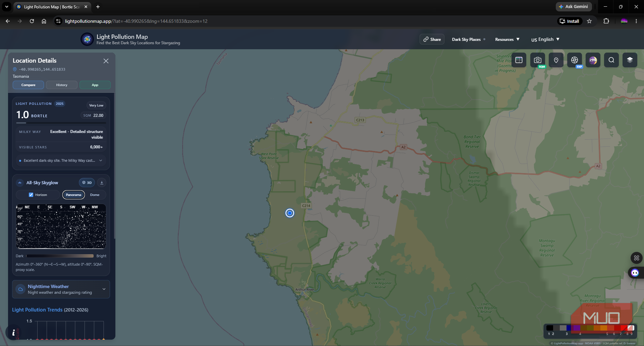The image size is (644, 346).
Task: Open the EXP globe view tool
Action: (x=575, y=60)
